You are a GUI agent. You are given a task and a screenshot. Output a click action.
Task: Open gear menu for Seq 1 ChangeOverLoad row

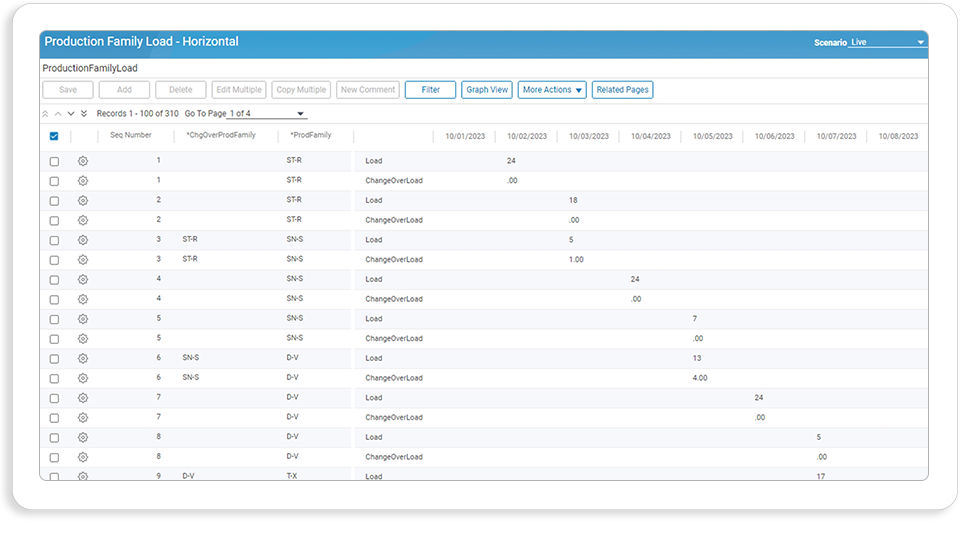83,181
